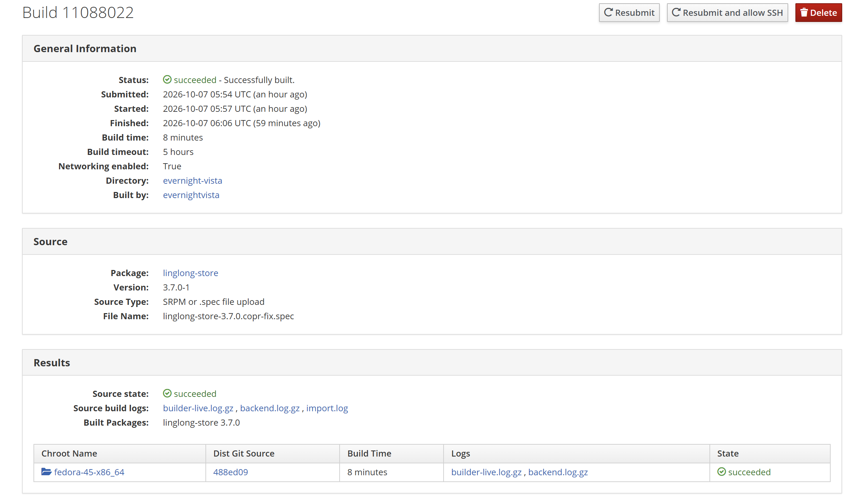Delete this build
This screenshot has width=867, height=504.
tap(818, 13)
